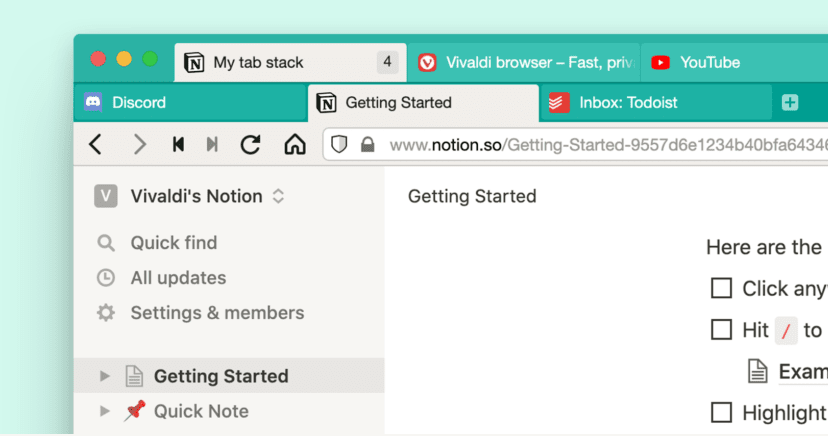Screen dimensions: 828x436
Task: Open the Vivaldi's Notion workspace menu
Action: coord(196,196)
